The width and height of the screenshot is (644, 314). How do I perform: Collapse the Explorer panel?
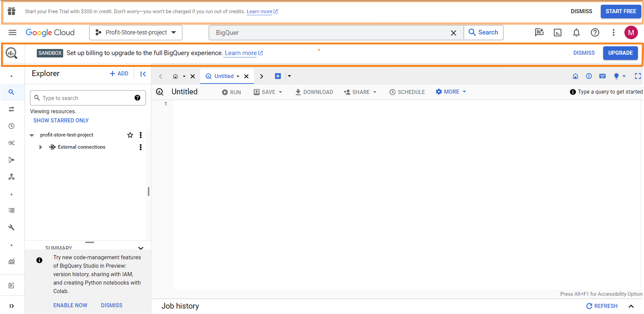tap(143, 74)
